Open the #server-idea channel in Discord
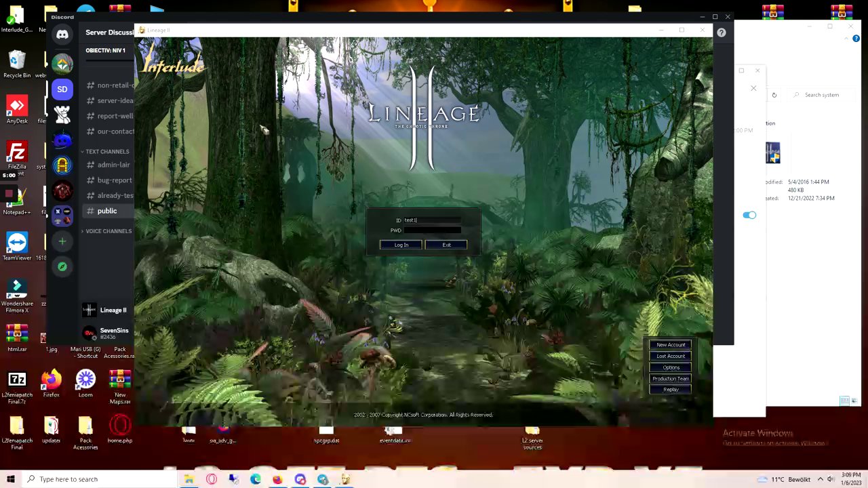The width and height of the screenshot is (868, 488). pos(110,100)
